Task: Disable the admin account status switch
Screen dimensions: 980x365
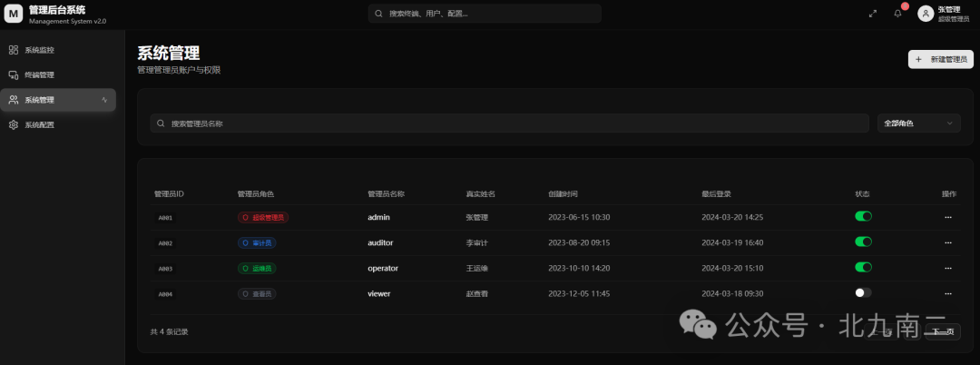Action: pos(863,216)
